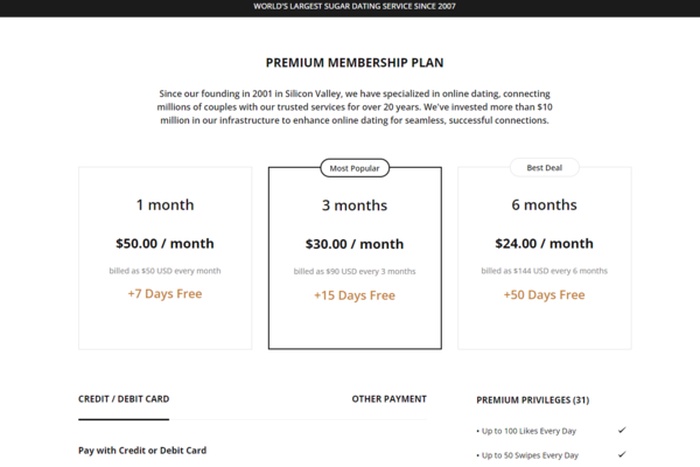
Task: Click the Most Popular badge
Action: 354,168
